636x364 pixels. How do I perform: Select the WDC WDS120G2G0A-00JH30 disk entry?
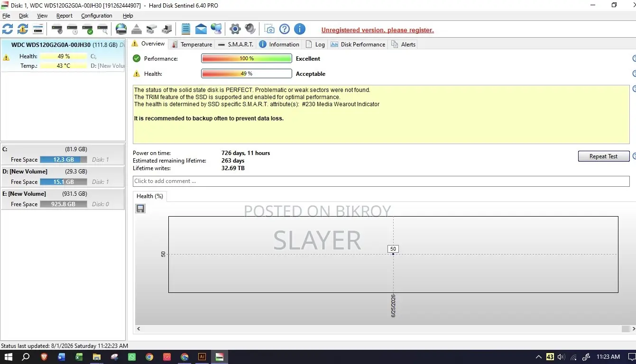[63, 55]
